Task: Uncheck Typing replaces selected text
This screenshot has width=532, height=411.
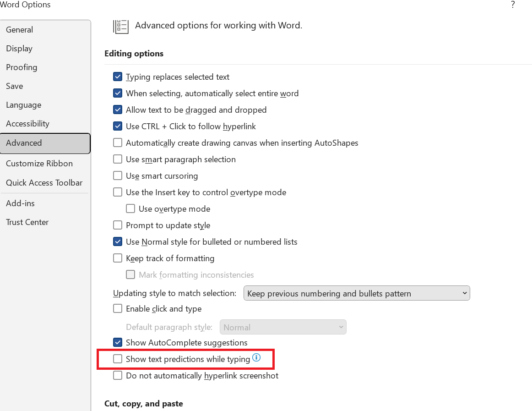Action: click(118, 77)
